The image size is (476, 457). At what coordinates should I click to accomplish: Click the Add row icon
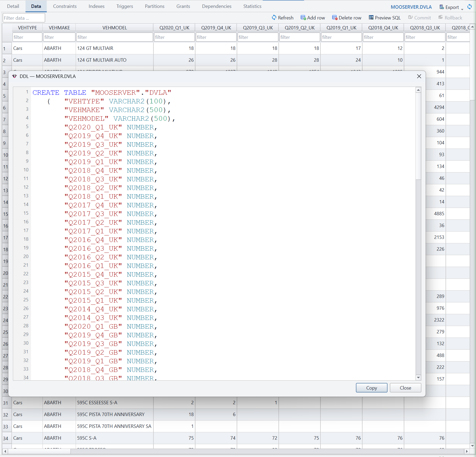[x=303, y=18]
